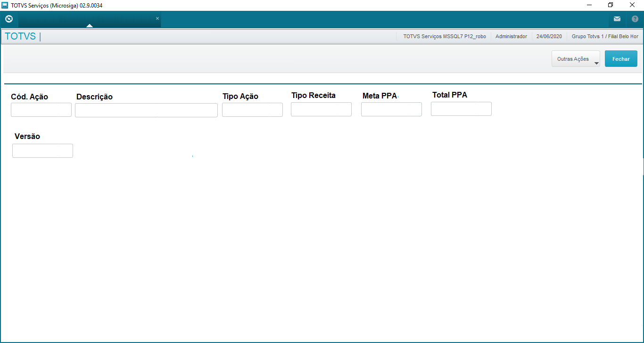
Task: Click the Meta PPA input field
Action: click(x=391, y=109)
